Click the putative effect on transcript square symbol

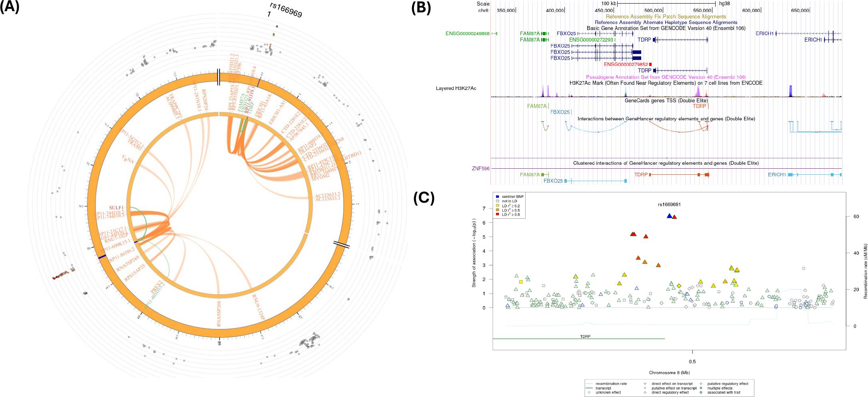tap(645, 388)
